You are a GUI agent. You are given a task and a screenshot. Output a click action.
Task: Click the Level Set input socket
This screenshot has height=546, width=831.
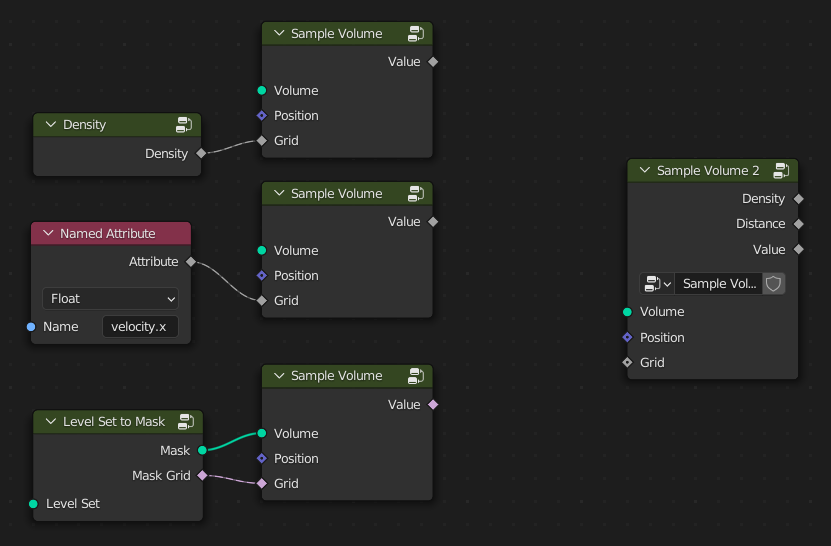tap(33, 504)
